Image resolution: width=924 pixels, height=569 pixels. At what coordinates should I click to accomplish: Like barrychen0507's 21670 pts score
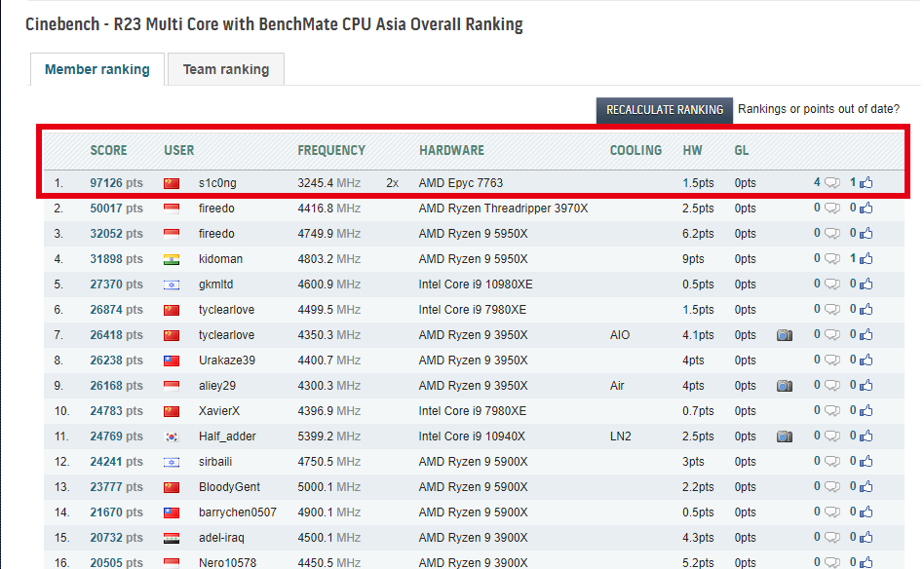[866, 512]
